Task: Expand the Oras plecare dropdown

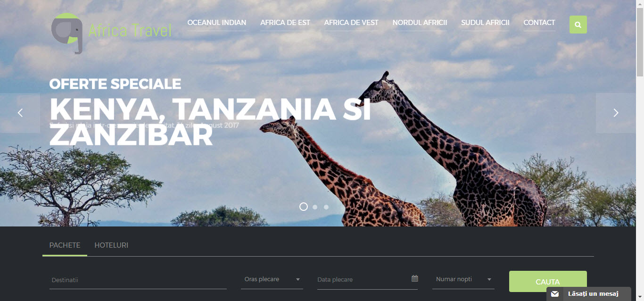Action: tap(272, 279)
